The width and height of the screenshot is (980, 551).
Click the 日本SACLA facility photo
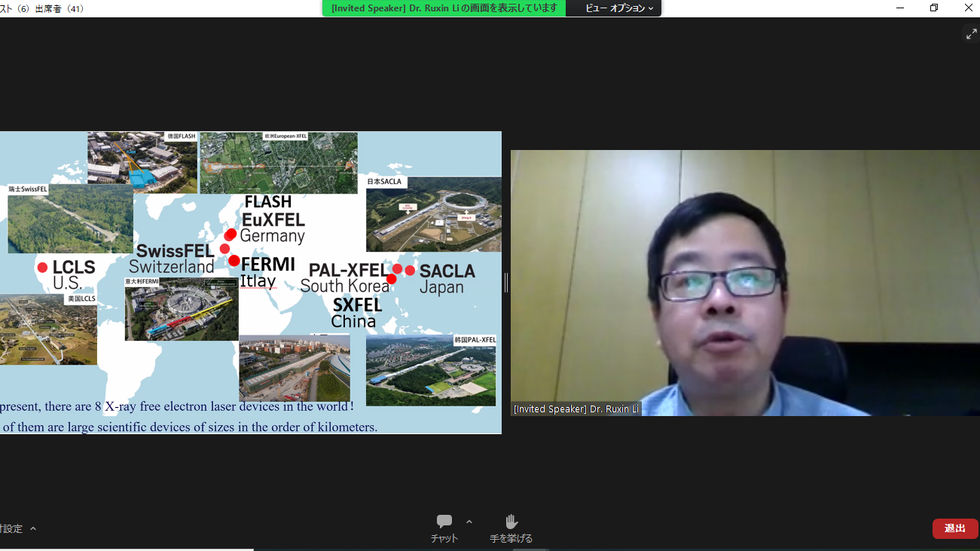[433, 214]
